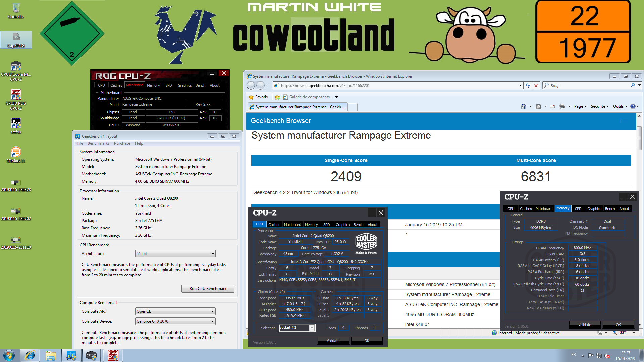The width and height of the screenshot is (644, 362).
Task: Open a new blank IE tab
Action: [x=352, y=107]
